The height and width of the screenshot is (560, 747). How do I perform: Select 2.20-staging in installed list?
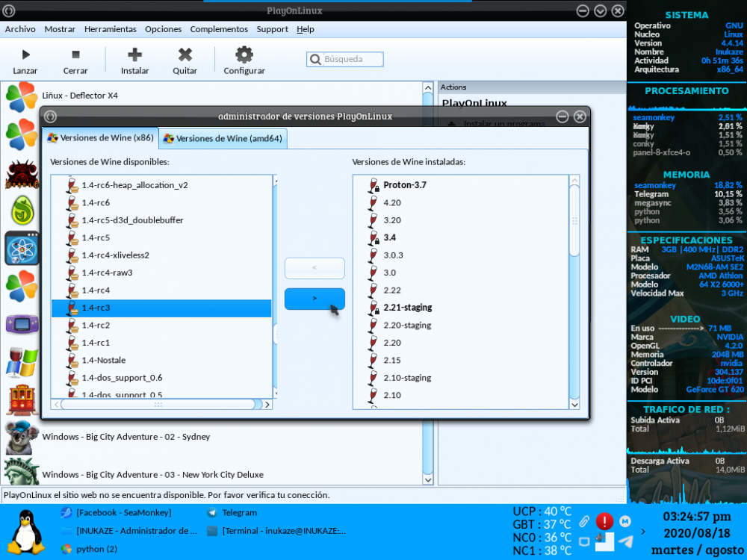pyautogui.click(x=407, y=326)
